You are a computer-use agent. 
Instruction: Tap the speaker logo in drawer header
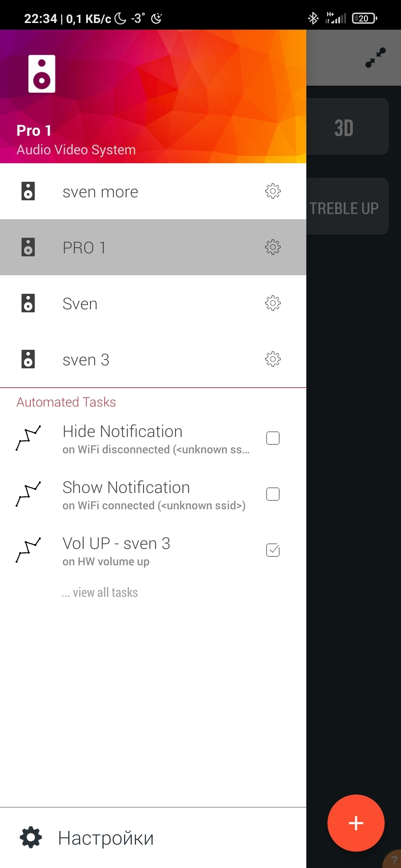(x=42, y=74)
